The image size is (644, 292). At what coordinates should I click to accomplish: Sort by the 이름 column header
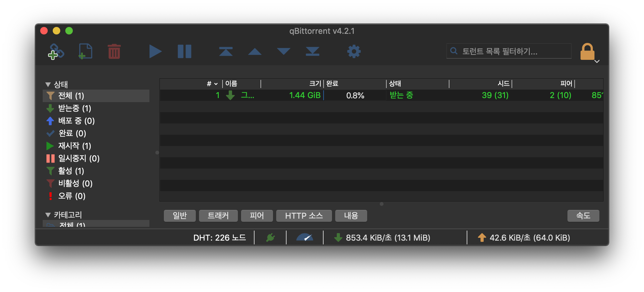tap(242, 84)
